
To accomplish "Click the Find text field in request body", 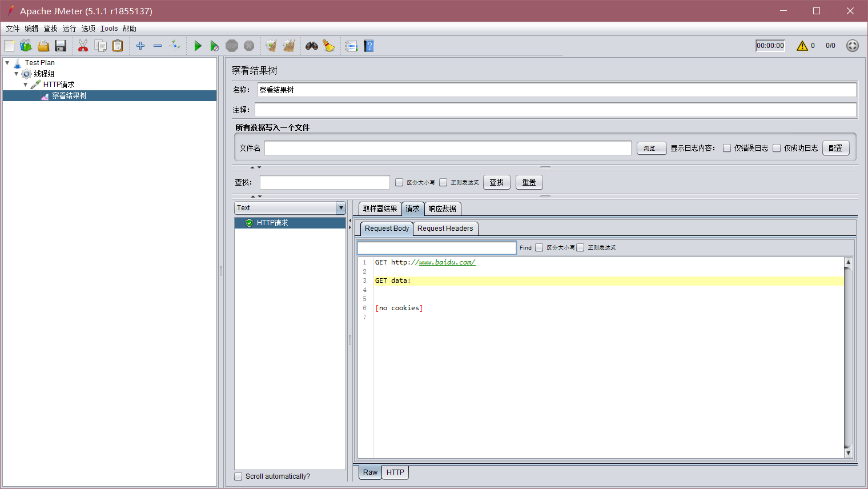I will point(437,247).
